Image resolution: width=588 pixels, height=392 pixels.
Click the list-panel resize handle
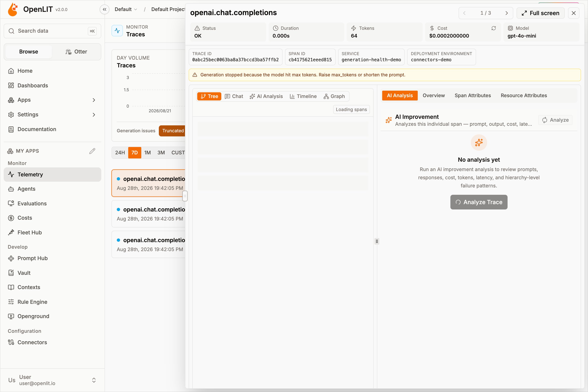point(185,196)
